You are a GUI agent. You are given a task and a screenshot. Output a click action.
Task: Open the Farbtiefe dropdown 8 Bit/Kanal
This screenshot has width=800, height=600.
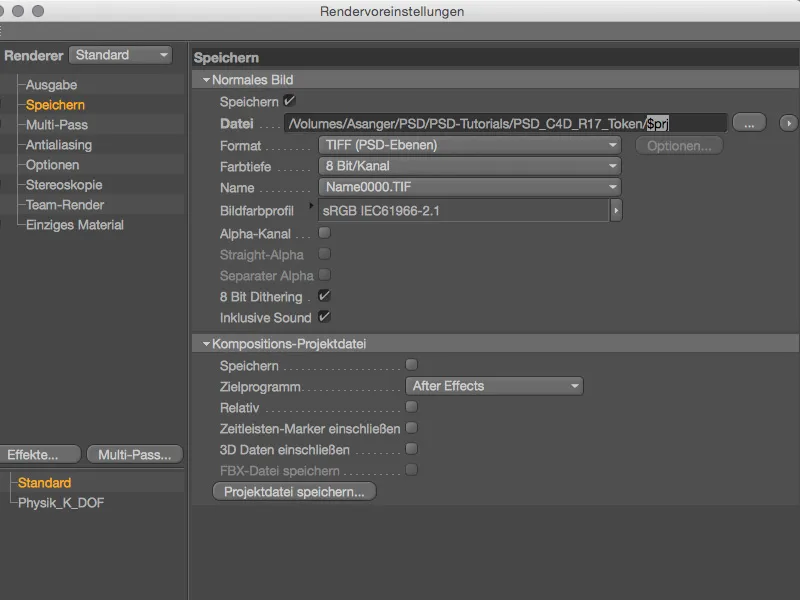469,166
